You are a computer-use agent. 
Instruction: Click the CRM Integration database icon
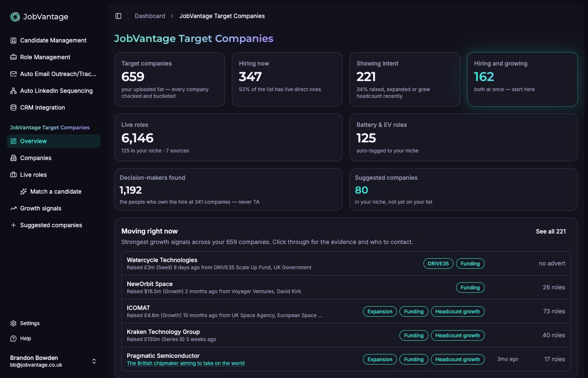click(13, 108)
